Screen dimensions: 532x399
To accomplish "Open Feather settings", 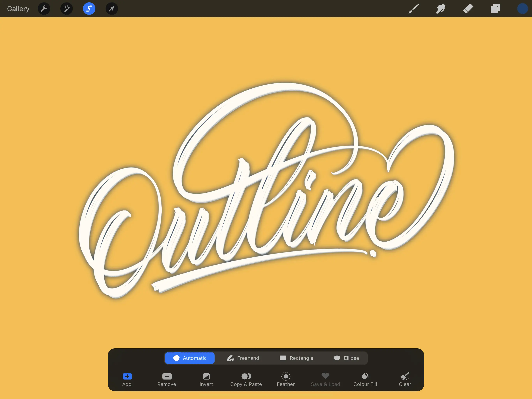I will (286, 380).
